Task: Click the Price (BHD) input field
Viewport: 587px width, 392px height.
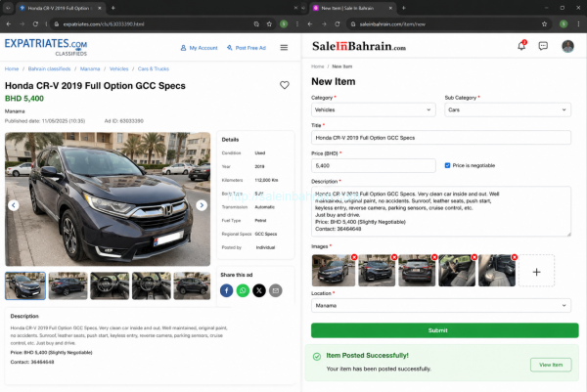Action: tap(374, 166)
